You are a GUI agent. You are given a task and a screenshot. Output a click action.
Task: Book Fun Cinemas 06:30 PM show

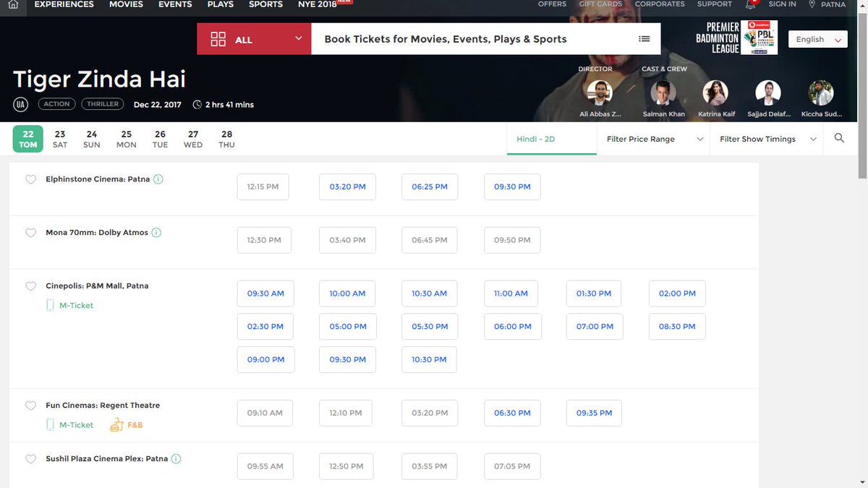pyautogui.click(x=512, y=413)
